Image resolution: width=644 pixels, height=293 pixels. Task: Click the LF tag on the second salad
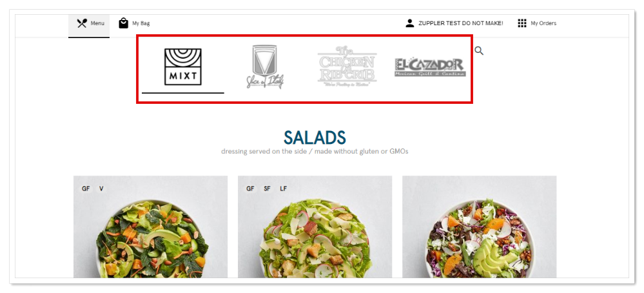click(284, 188)
